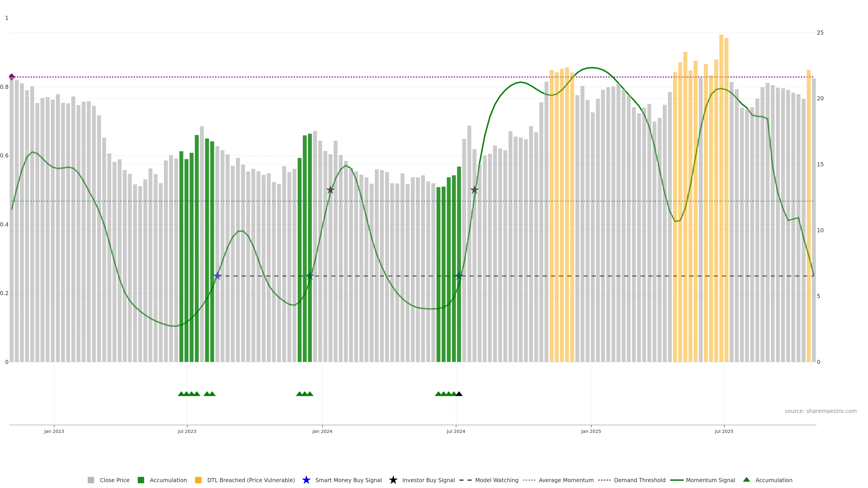Click the green triangle Accumulation legend icon
The width and height of the screenshot is (868, 488).
click(x=746, y=480)
